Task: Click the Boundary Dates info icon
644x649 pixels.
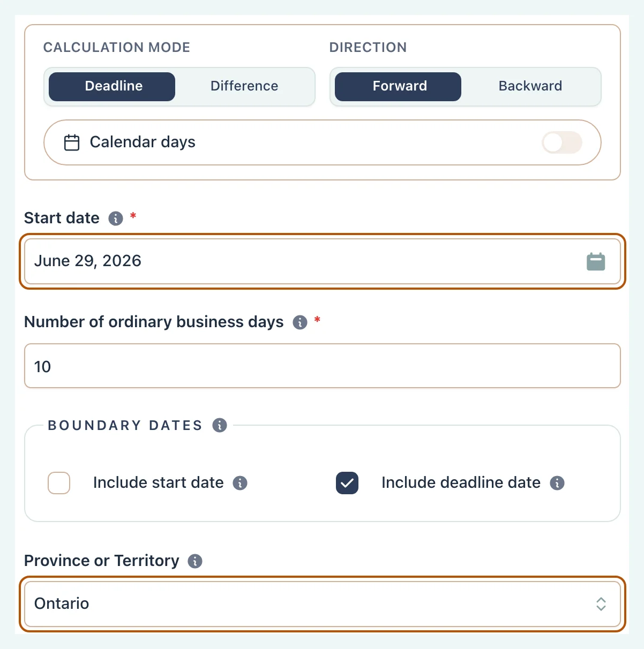Action: (220, 425)
